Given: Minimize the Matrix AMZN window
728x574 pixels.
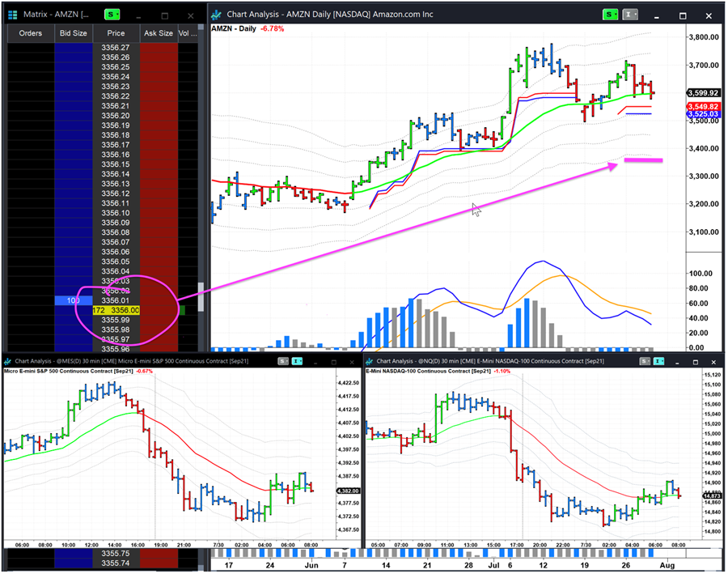Looking at the screenshot, I should point(139,15).
